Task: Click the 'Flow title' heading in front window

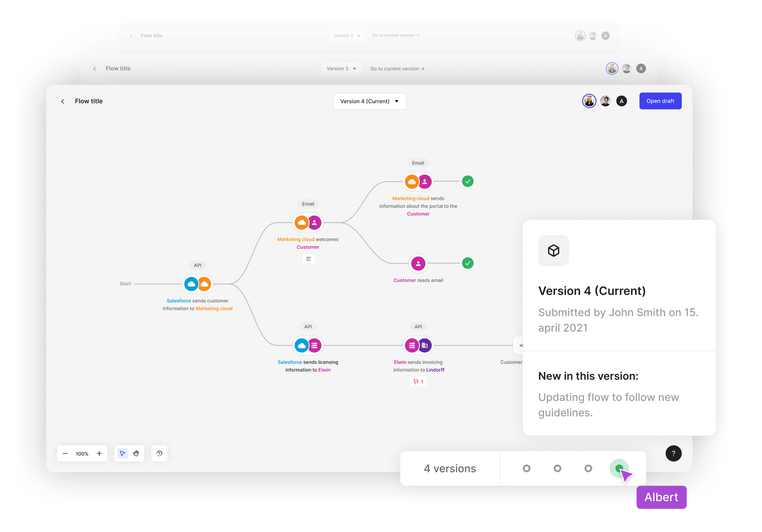Action: [x=89, y=101]
